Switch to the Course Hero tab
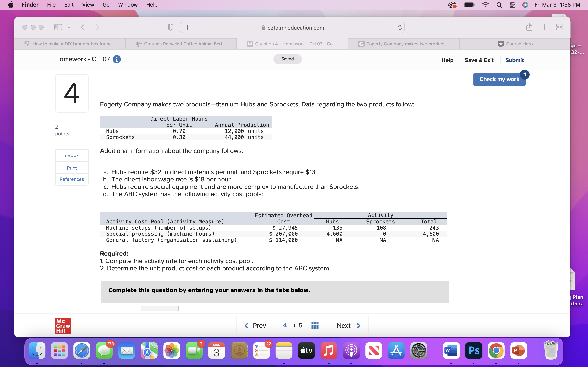 515,44
